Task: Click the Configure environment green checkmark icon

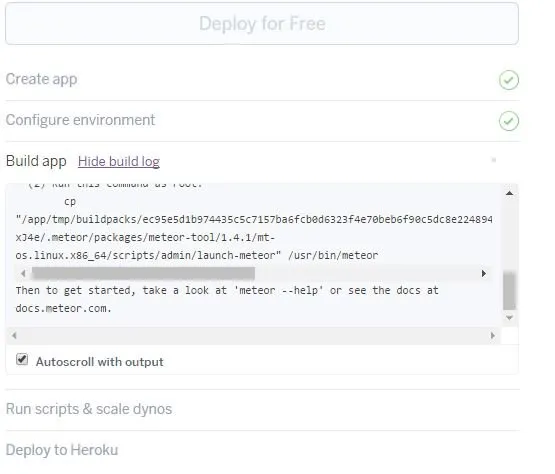Action: tap(509, 121)
